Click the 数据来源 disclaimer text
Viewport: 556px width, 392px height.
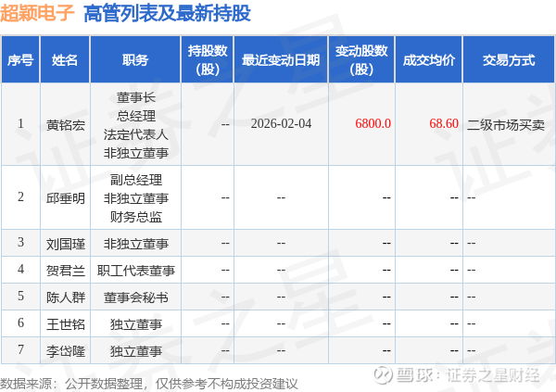tap(149, 384)
